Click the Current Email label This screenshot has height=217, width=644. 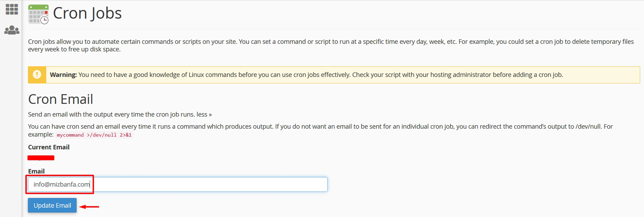tap(49, 147)
